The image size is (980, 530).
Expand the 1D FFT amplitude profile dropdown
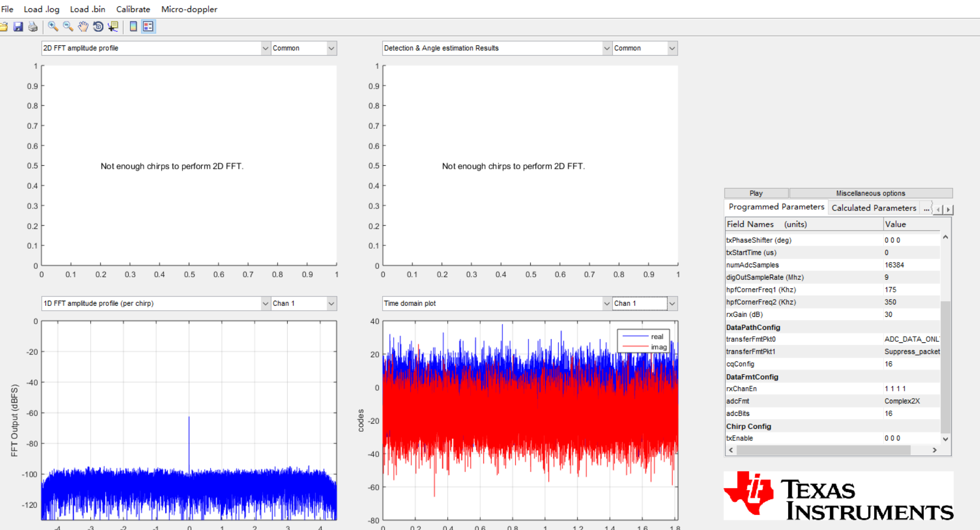(x=156, y=303)
